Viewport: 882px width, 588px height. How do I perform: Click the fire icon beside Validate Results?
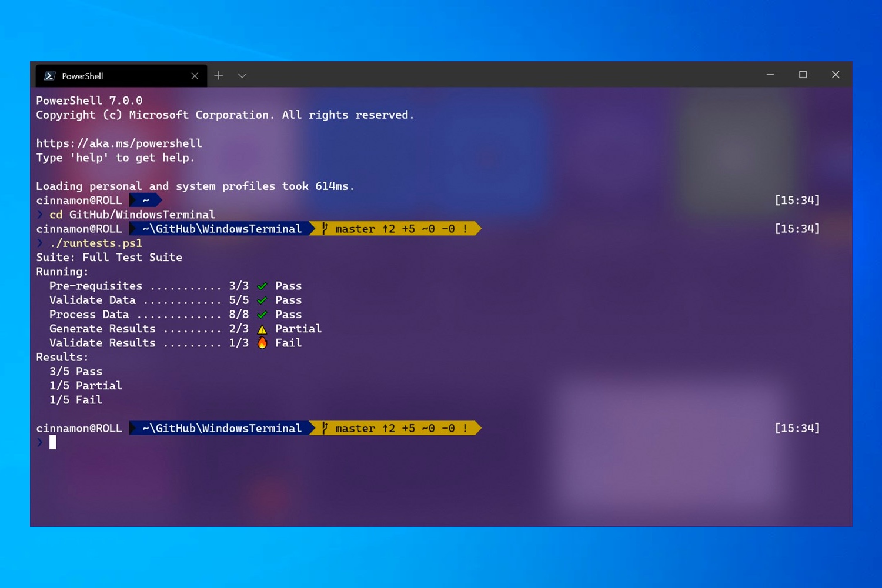tap(262, 343)
